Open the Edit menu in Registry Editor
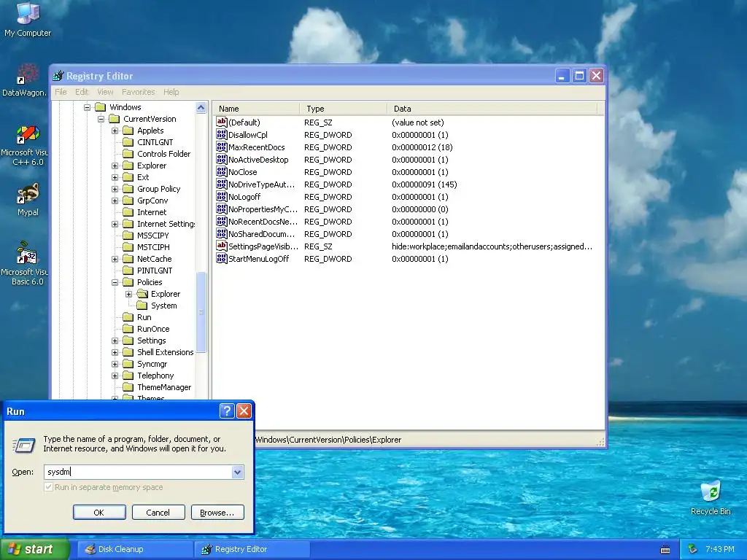This screenshot has height=560, width=747. coord(82,92)
